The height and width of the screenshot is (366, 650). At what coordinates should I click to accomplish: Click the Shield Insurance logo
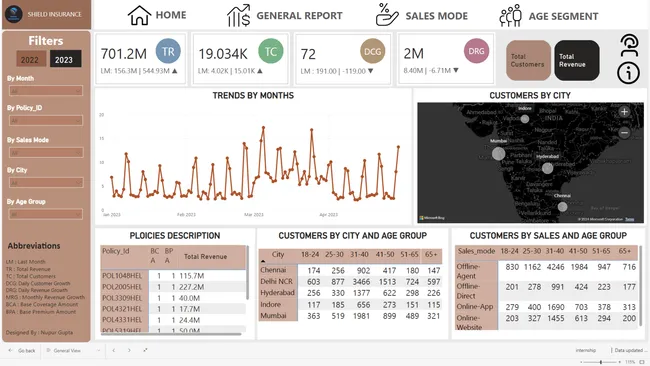tap(14, 14)
